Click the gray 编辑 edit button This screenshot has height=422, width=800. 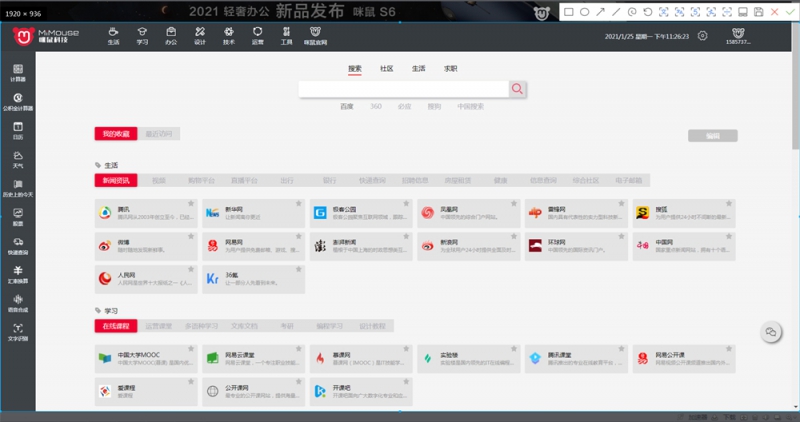tap(713, 136)
